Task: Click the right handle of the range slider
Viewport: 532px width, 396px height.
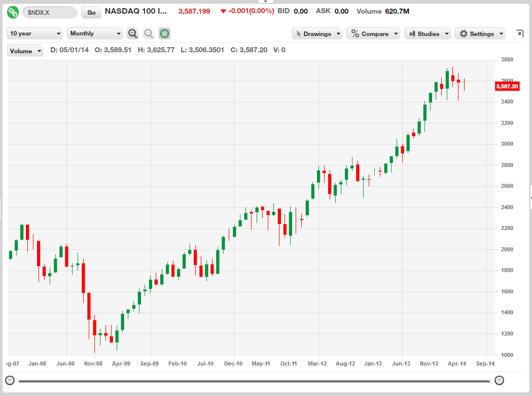Action: [x=499, y=380]
